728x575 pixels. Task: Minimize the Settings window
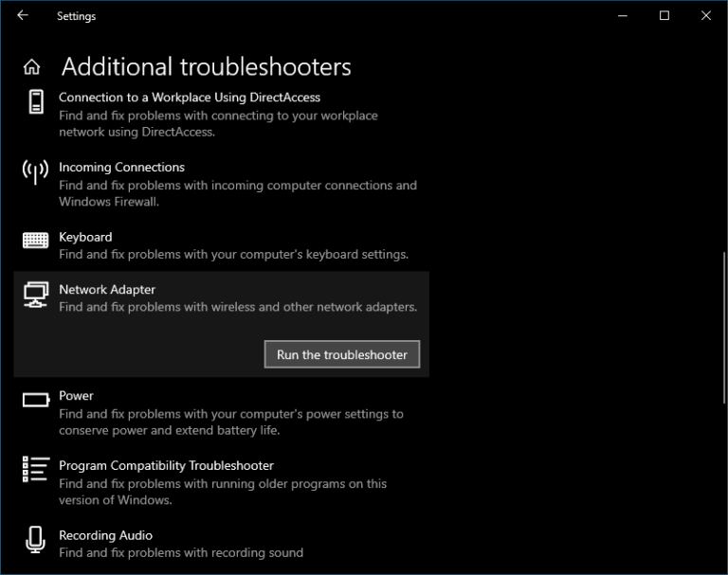tap(623, 15)
